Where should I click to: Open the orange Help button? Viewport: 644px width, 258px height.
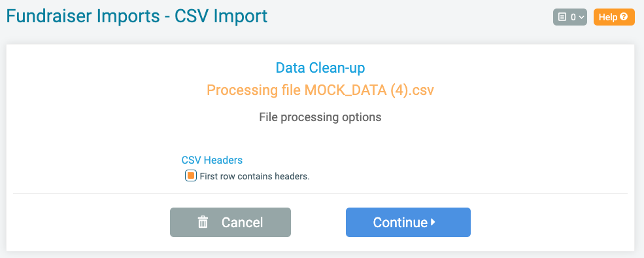click(x=614, y=17)
